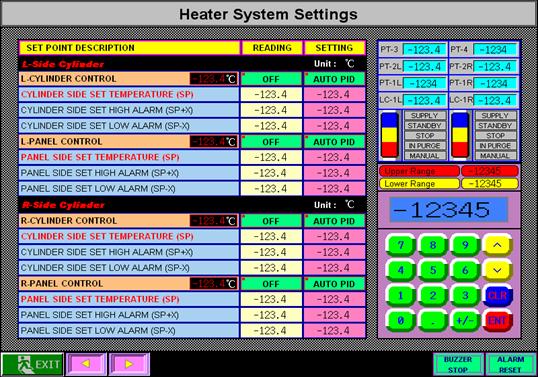This screenshot has height=377, width=538.
Task: Select L-side panel low alarm (SP-X) setting field
Action: [x=334, y=189]
